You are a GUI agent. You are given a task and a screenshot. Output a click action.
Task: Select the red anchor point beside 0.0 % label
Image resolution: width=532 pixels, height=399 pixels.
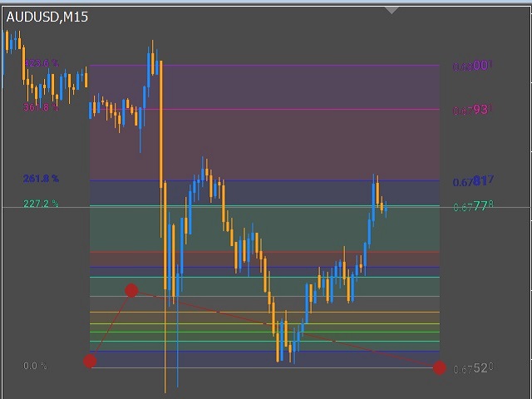(90, 361)
